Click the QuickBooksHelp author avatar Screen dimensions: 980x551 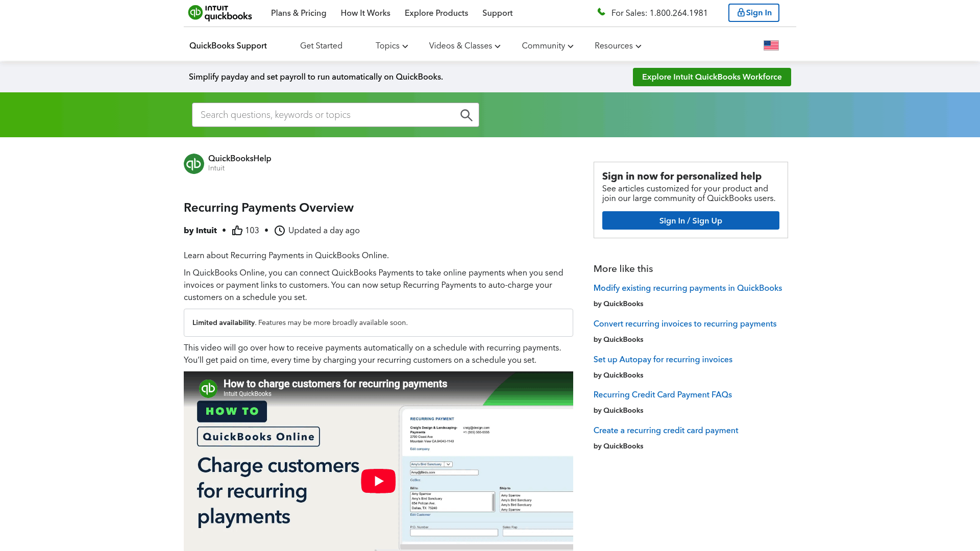(x=194, y=164)
